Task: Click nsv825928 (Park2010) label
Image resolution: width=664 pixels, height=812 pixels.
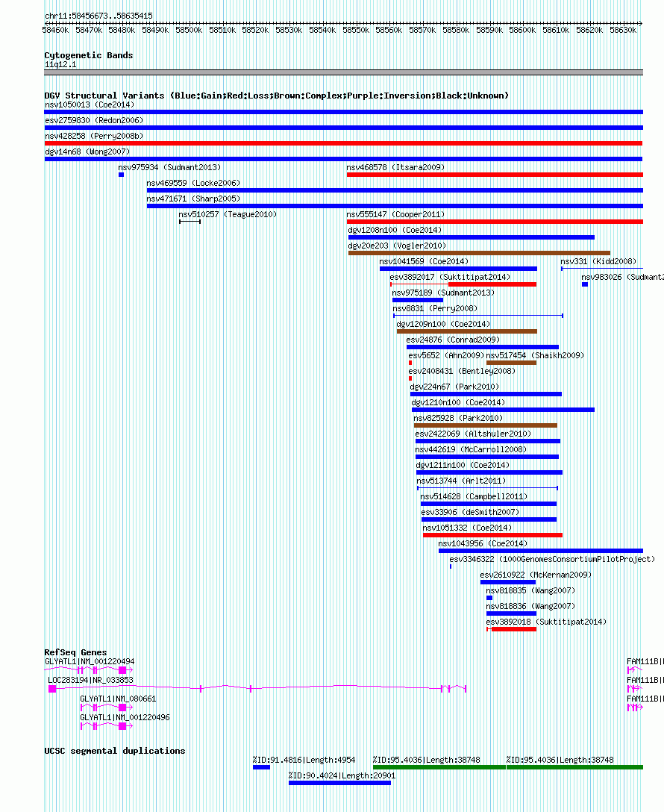Action: (x=458, y=418)
